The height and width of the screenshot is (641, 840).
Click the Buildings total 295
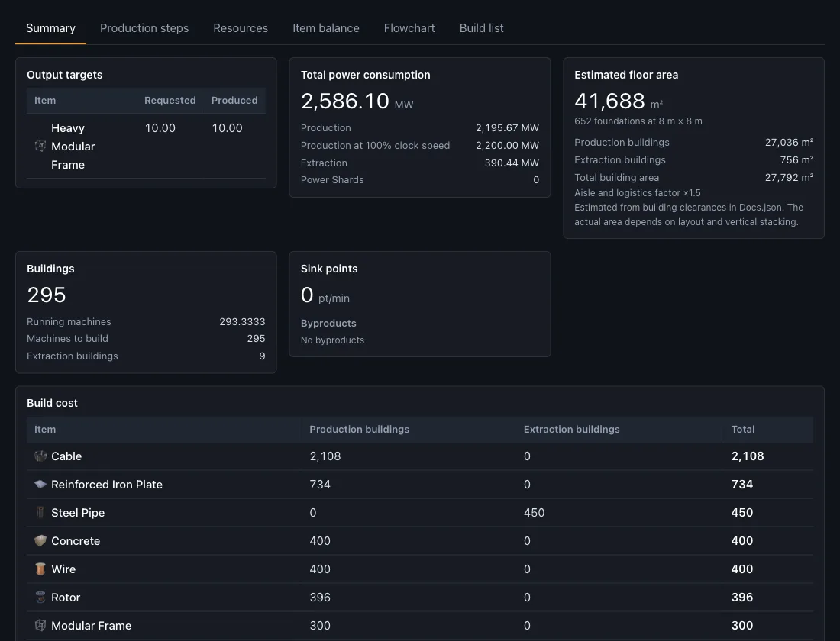tap(47, 295)
